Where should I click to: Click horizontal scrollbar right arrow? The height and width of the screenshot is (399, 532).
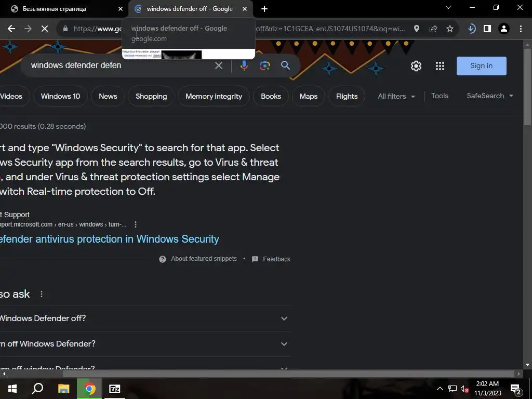[519, 374]
